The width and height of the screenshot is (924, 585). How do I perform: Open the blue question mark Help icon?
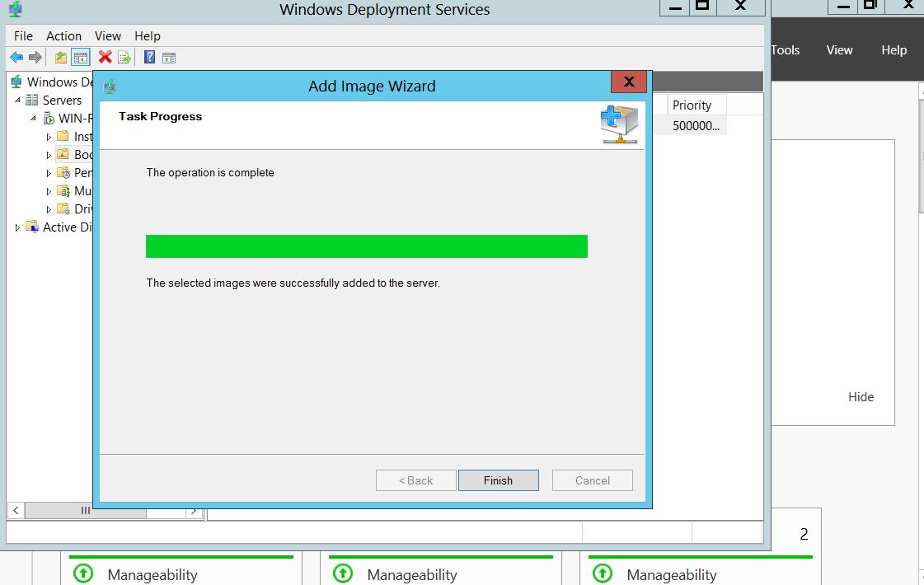pos(149,57)
